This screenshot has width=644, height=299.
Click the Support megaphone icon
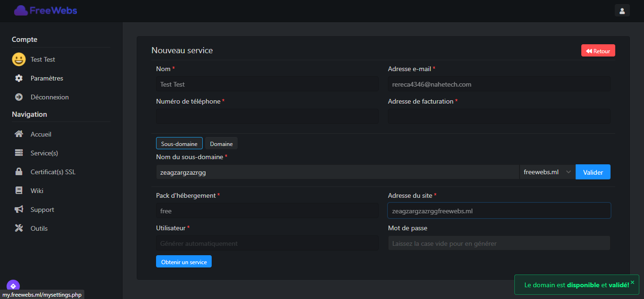(18, 209)
